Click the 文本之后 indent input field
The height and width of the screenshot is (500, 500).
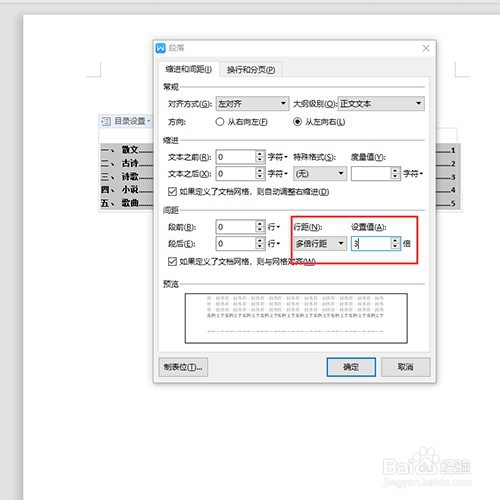pos(236,173)
